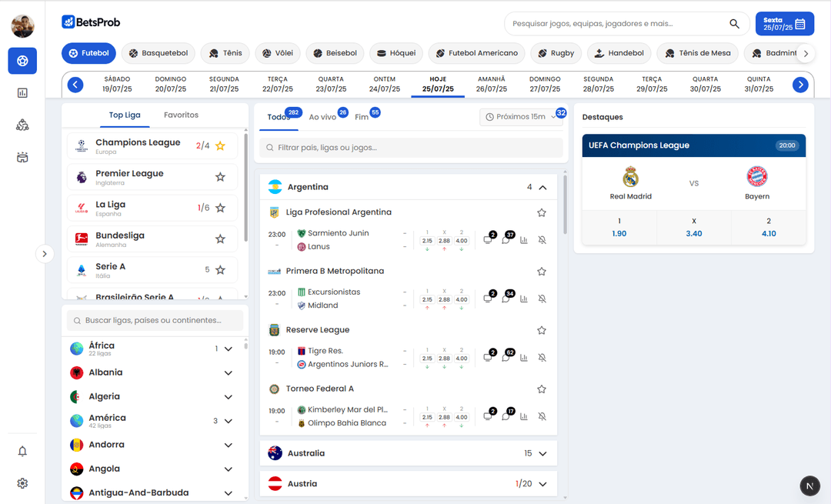Collapse the Argentina matches section

point(542,186)
